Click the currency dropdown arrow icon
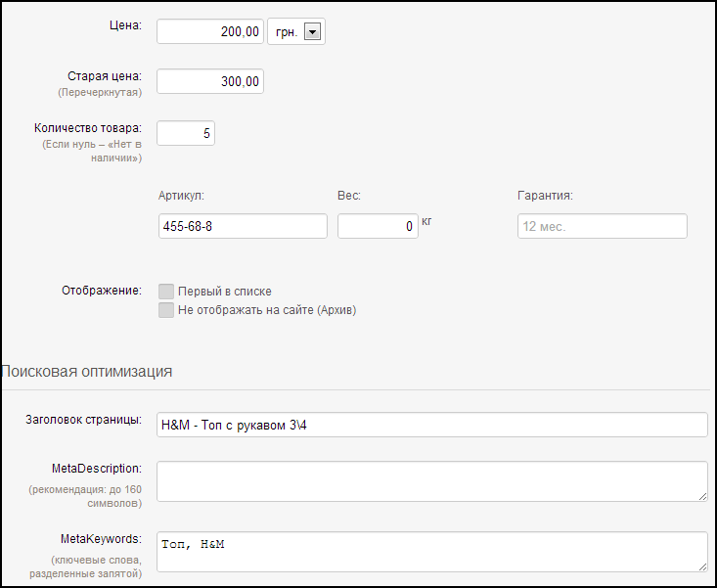The height and width of the screenshot is (588, 717). pos(312,32)
